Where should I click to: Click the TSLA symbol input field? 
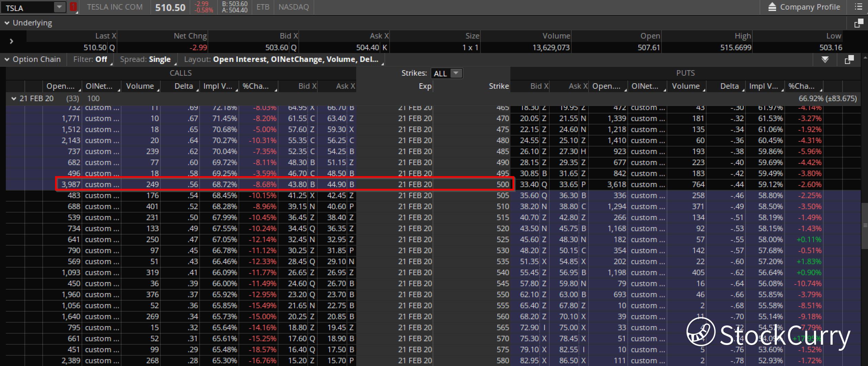(28, 8)
